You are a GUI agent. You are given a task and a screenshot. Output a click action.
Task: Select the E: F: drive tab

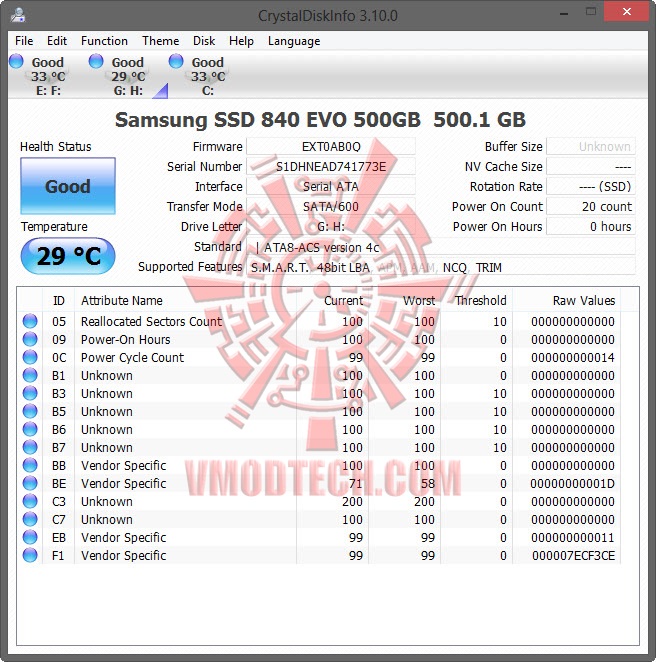point(48,76)
